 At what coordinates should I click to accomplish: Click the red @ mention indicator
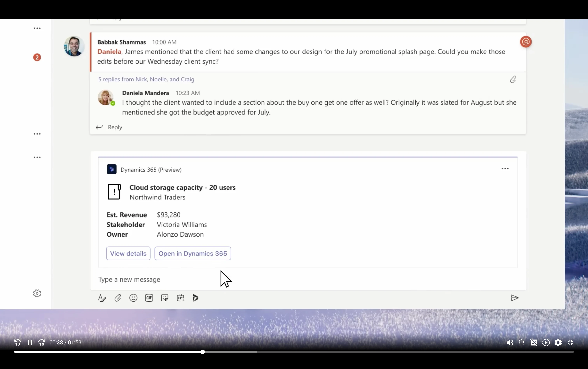pos(526,42)
